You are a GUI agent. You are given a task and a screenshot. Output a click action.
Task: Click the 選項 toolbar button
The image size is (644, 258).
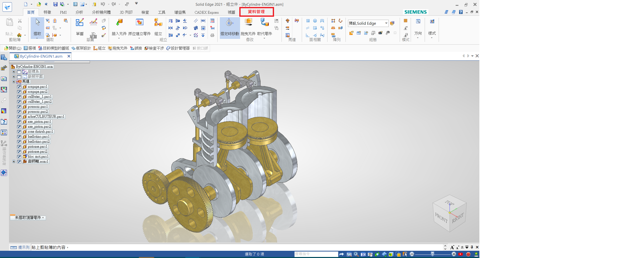[x=30, y=48]
